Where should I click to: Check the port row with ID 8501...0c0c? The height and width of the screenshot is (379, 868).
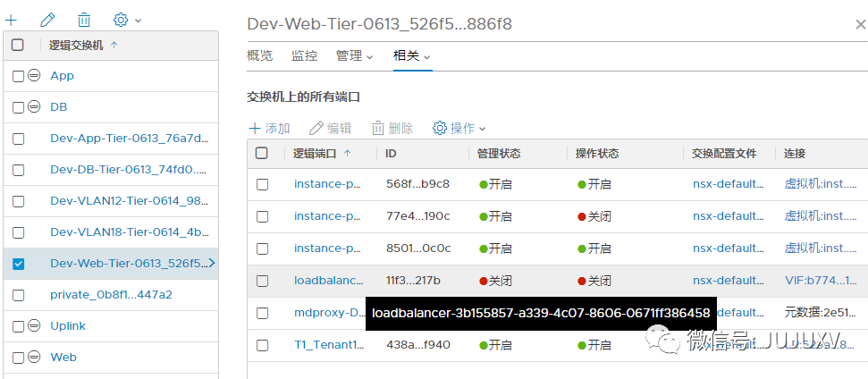[263, 248]
